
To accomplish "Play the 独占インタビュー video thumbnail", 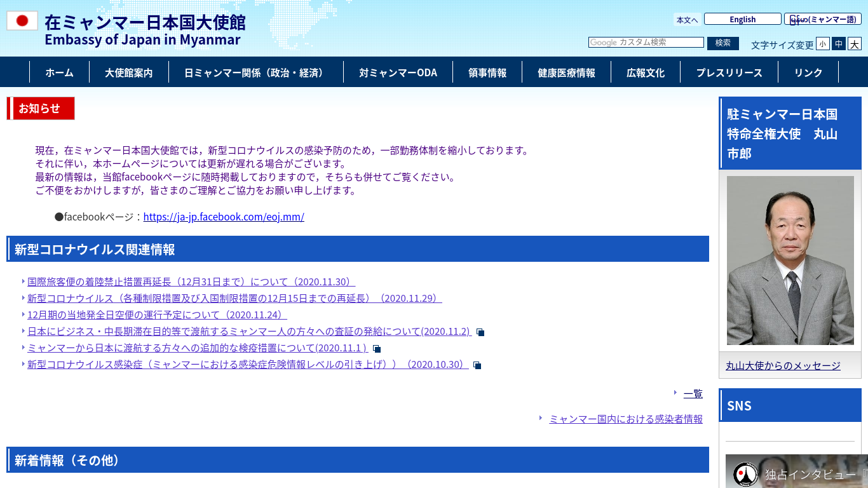I will tap(797, 471).
